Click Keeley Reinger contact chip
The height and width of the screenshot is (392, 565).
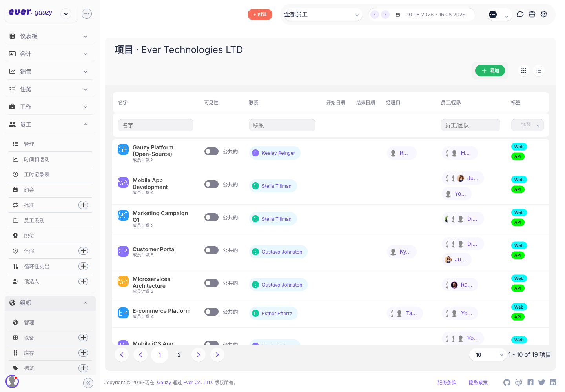pos(275,153)
